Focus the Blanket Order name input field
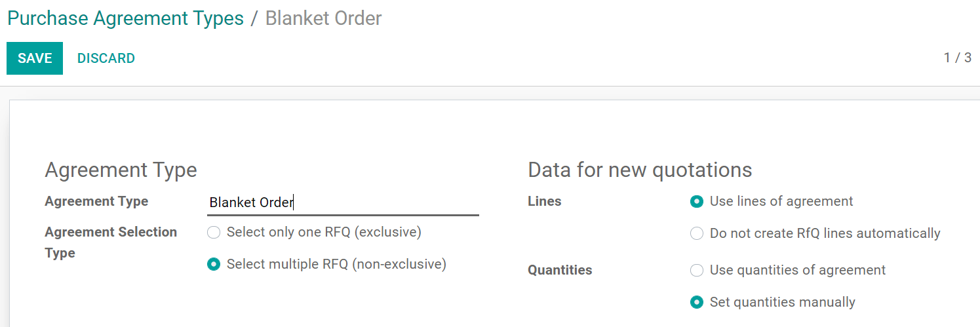Image resolution: width=980 pixels, height=327 pixels. (x=343, y=202)
